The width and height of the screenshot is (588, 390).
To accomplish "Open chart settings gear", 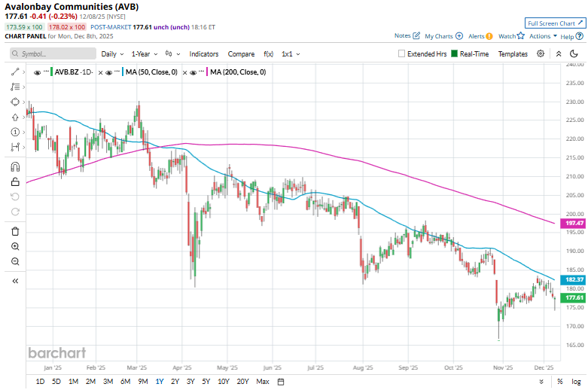I will 541,53.
